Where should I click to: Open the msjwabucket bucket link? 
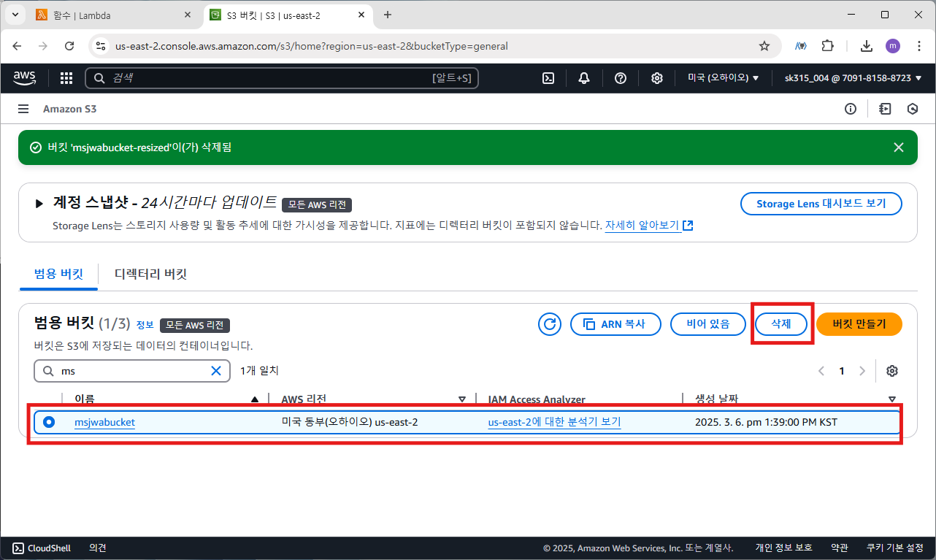point(104,422)
